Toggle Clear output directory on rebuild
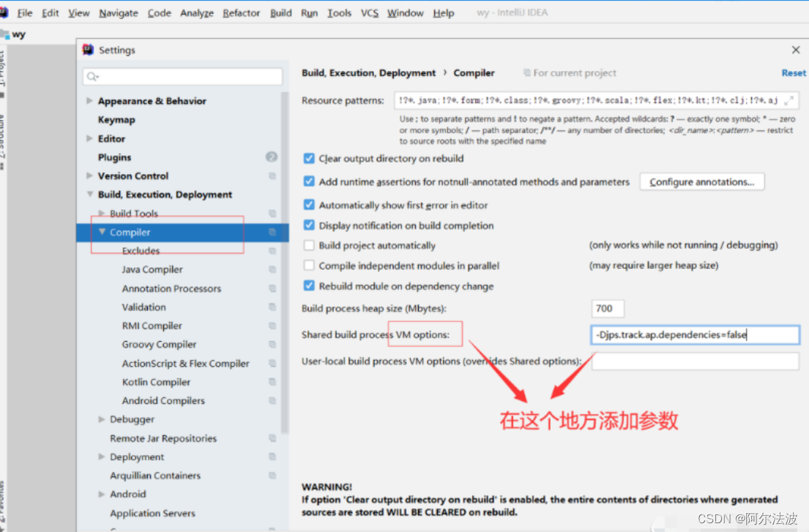Image resolution: width=809 pixels, height=532 pixels. pyautogui.click(x=308, y=158)
